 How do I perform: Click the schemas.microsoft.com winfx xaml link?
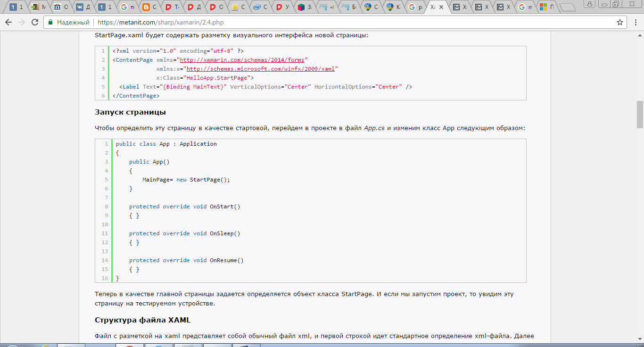tap(261, 69)
